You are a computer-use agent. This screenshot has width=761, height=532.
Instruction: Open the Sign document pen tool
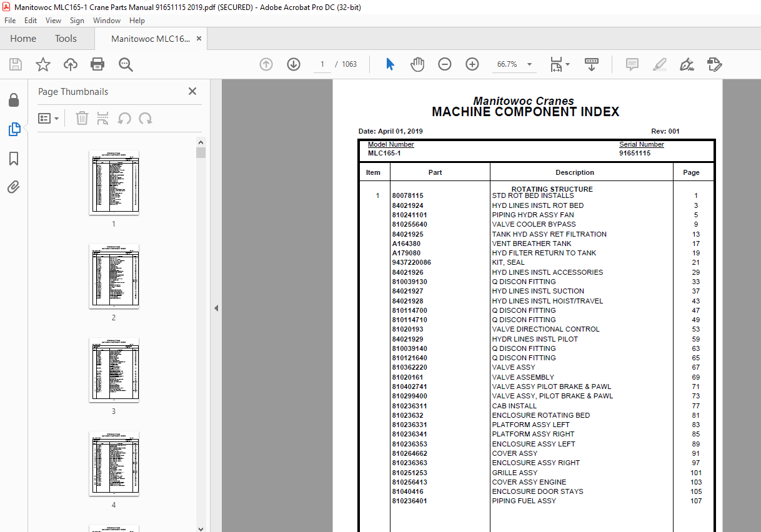point(687,64)
